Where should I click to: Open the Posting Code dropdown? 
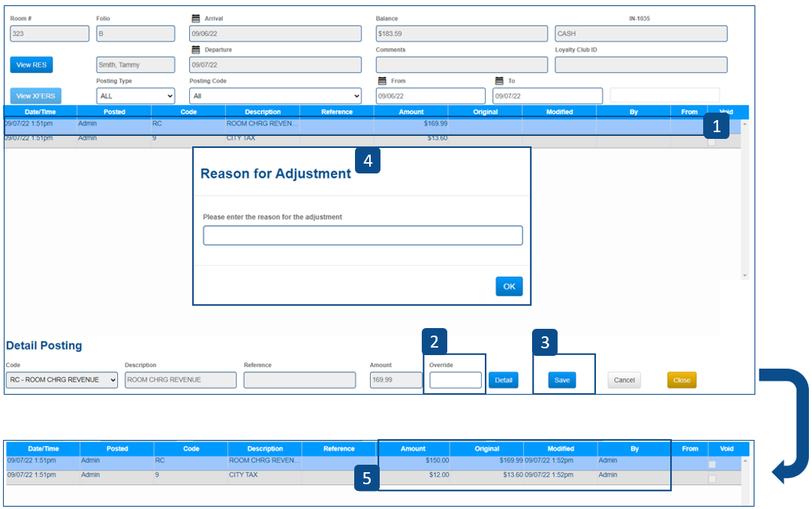coord(275,96)
